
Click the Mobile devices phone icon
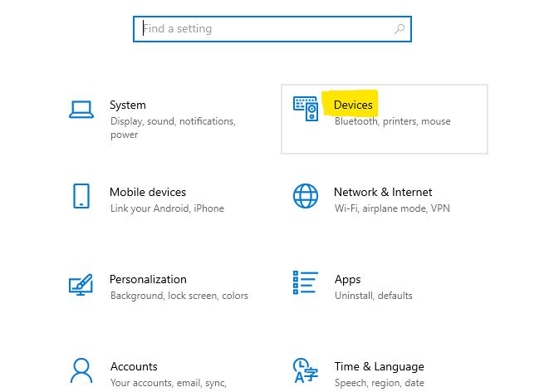click(x=81, y=196)
